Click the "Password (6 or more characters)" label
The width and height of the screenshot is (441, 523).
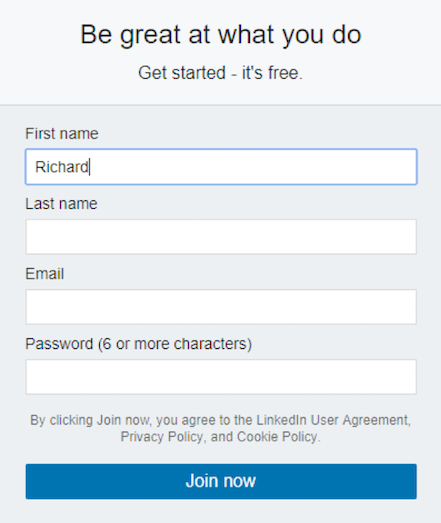(138, 344)
